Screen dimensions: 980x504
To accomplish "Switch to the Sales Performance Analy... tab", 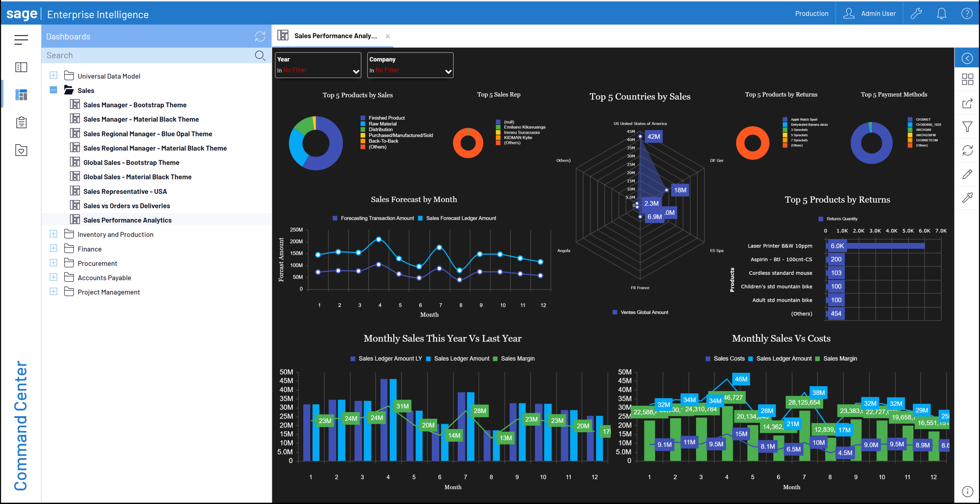I will (x=335, y=35).
